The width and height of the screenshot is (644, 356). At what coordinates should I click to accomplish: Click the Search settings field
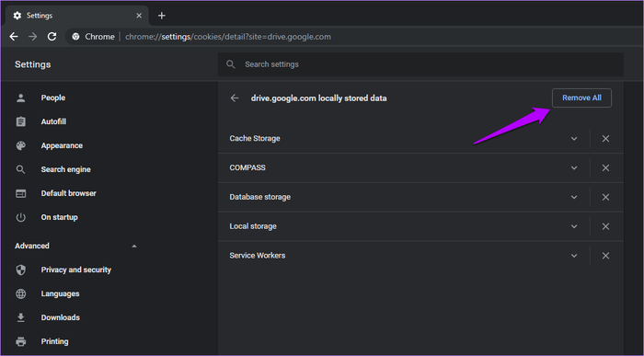click(x=420, y=64)
